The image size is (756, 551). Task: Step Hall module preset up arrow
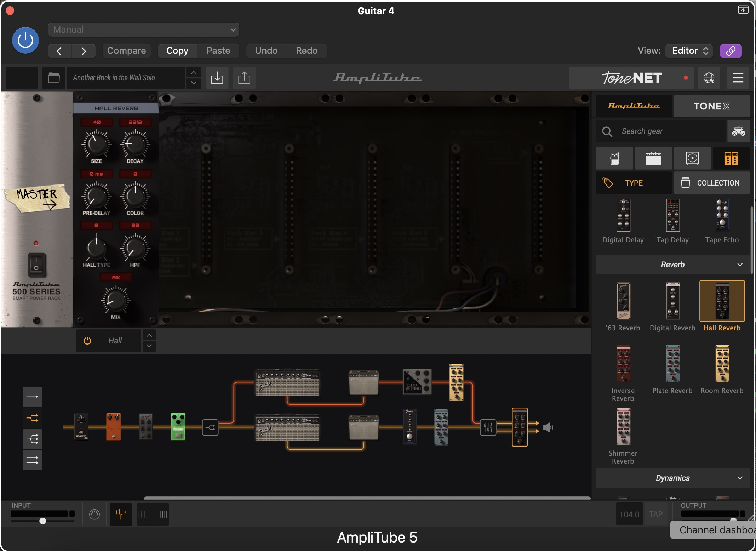149,335
